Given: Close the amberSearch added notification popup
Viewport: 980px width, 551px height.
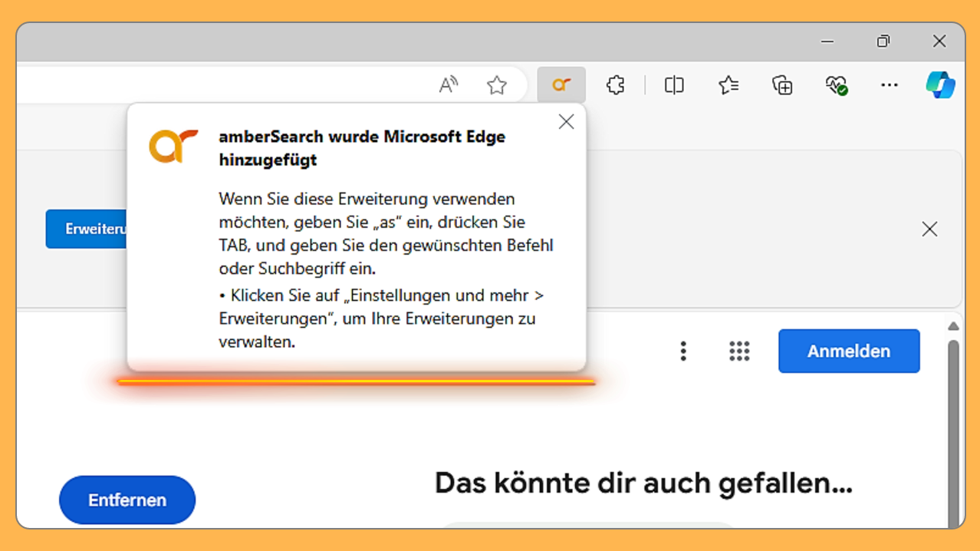Looking at the screenshot, I should 566,122.
